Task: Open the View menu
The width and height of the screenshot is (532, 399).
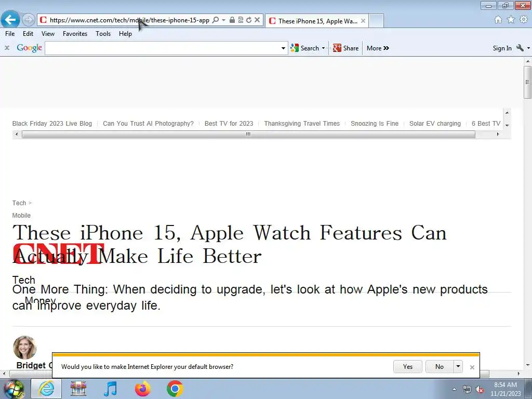Action: coord(48,34)
